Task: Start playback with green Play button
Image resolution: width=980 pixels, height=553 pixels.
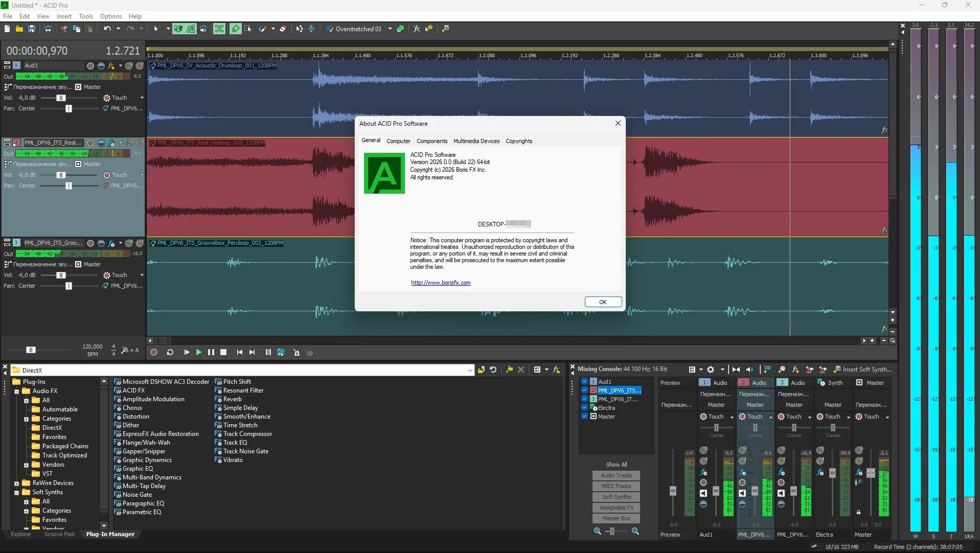Action: (x=199, y=352)
